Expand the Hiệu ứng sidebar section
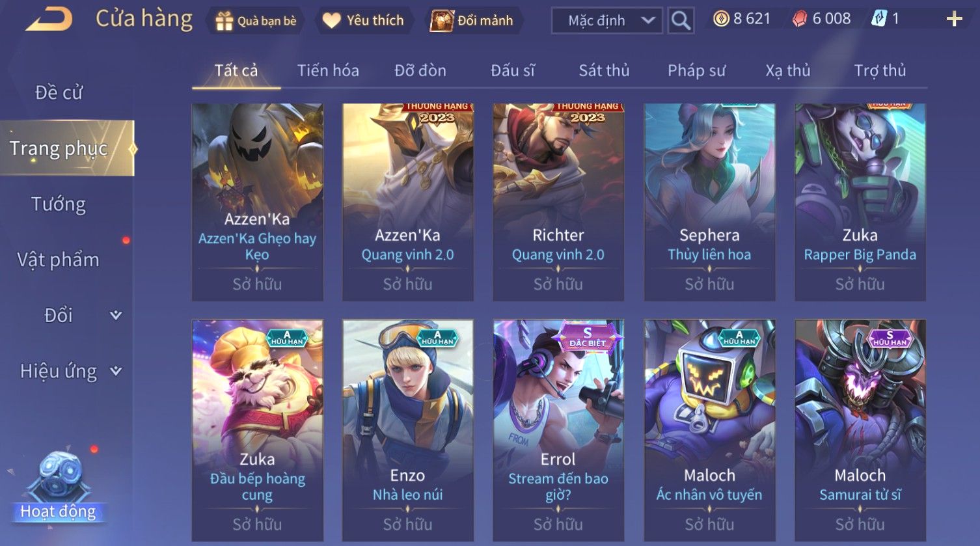The height and width of the screenshot is (546, 980). point(116,371)
